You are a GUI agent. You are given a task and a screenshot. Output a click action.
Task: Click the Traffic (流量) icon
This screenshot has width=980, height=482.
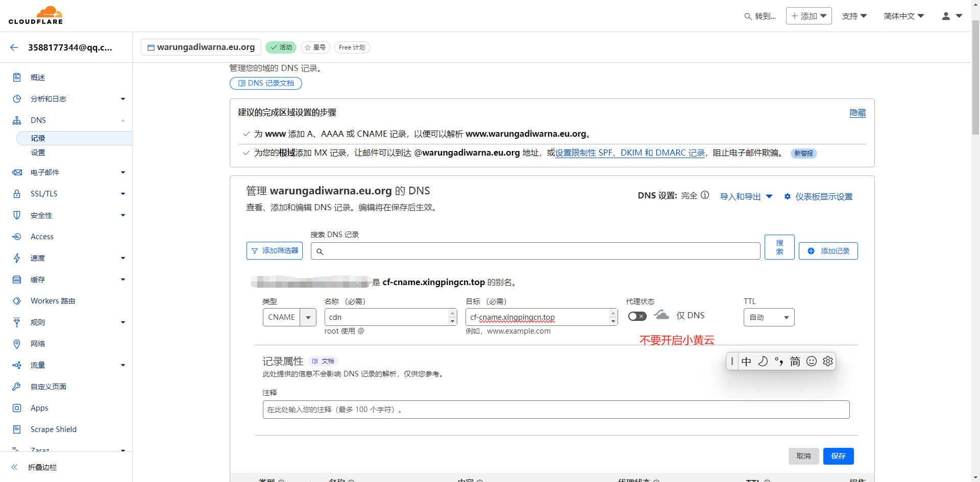[17, 365]
